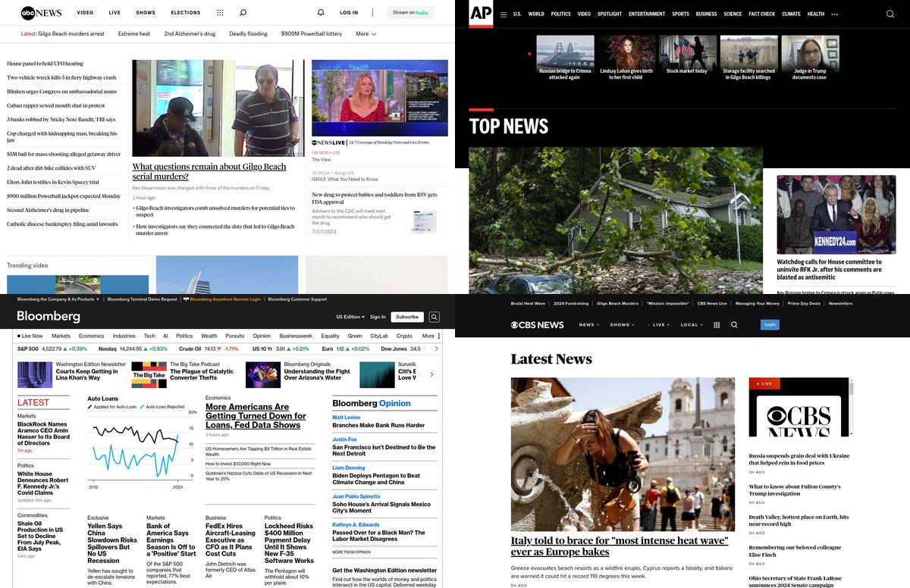Click Sign In on Bloomberg

click(378, 317)
